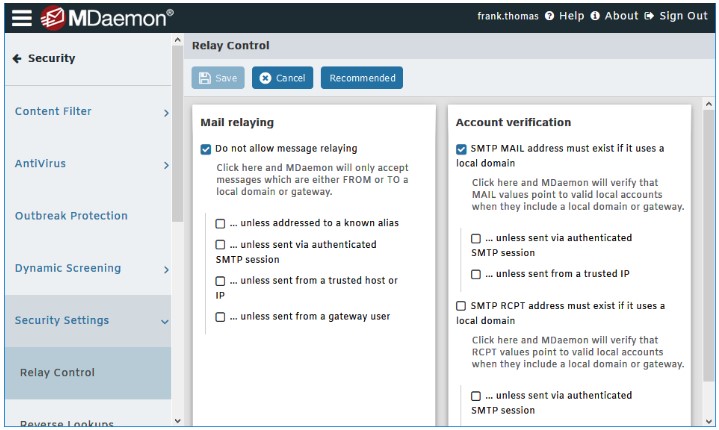Click the Help question mark icon
This screenshot has width=719, height=430.
point(549,16)
